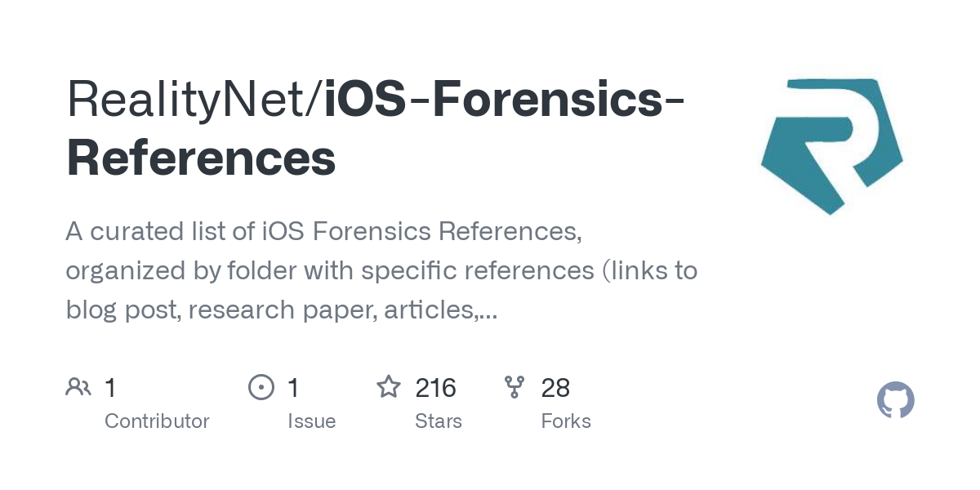This screenshot has width=980, height=490.
Task: Click the GitHub octocat logo
Action: tap(895, 400)
